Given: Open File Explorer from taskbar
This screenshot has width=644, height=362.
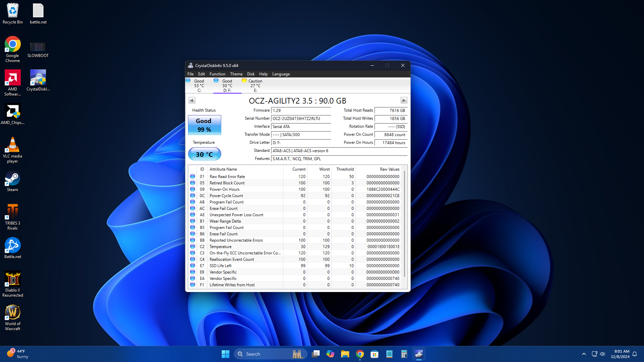Looking at the screenshot, I should click(345, 354).
